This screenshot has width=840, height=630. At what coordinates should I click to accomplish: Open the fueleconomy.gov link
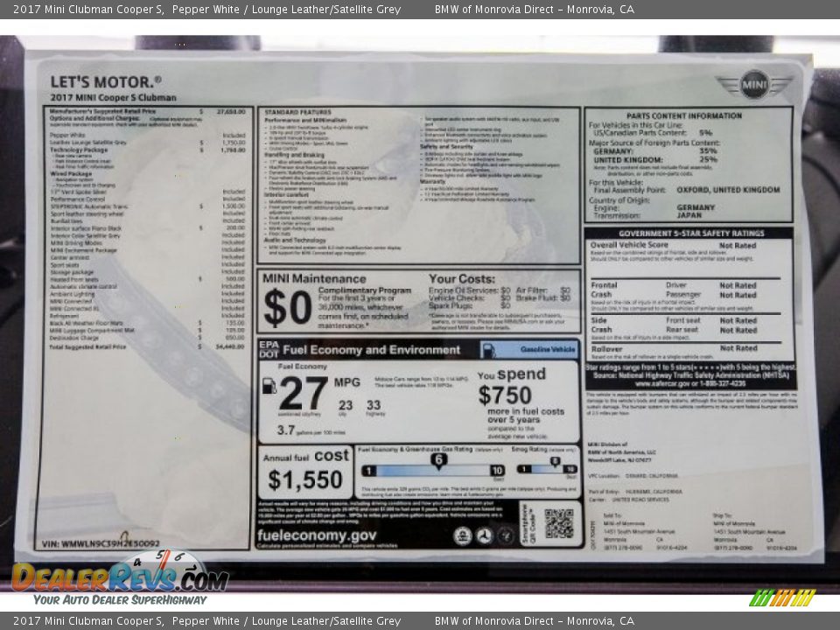coord(318,535)
